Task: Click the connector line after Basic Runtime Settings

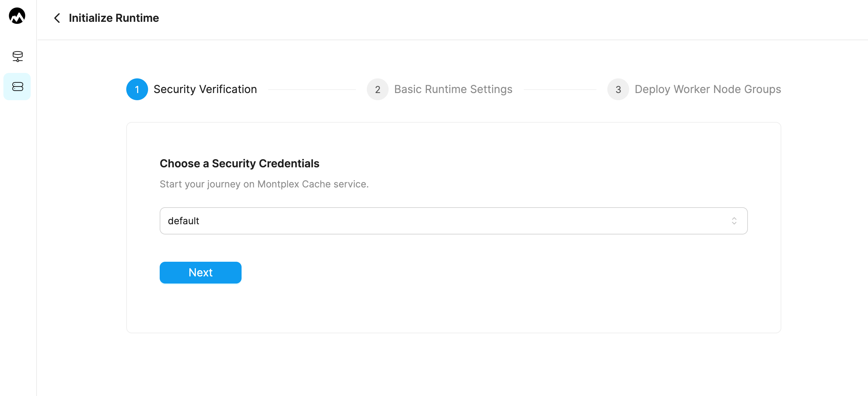Action: click(x=560, y=90)
